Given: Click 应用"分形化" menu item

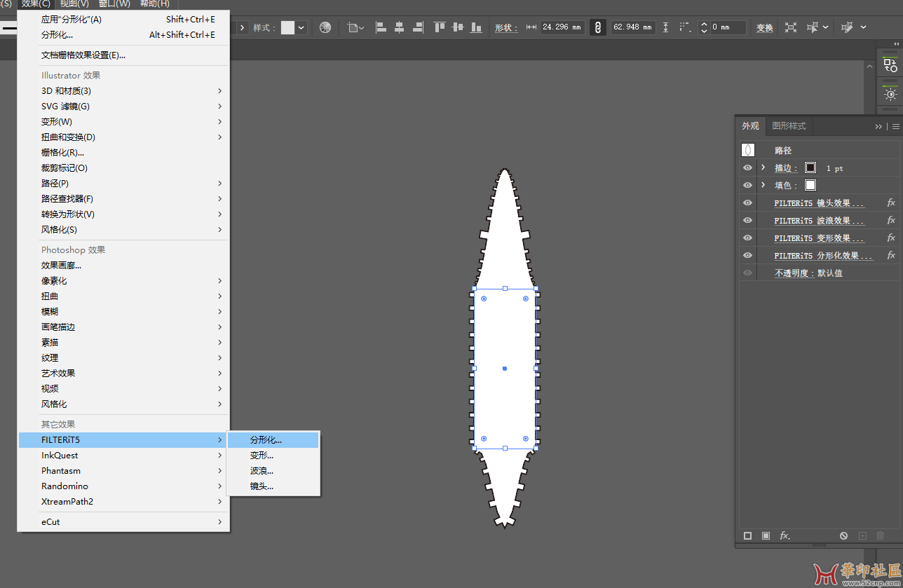Looking at the screenshot, I should click(x=123, y=20).
